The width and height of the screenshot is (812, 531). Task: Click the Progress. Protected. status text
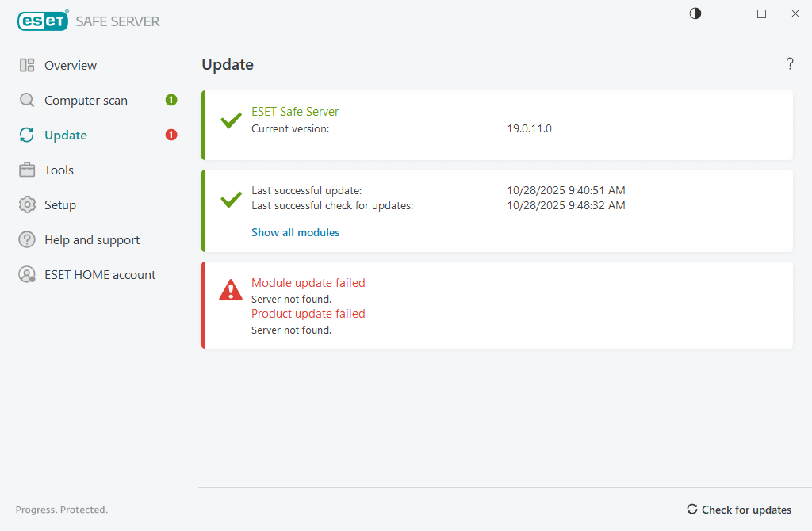61,510
